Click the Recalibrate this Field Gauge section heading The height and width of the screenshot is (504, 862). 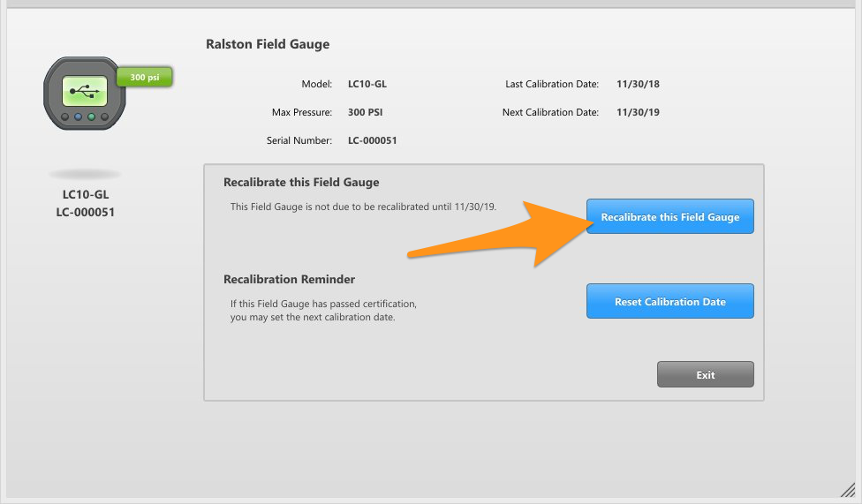(x=301, y=183)
